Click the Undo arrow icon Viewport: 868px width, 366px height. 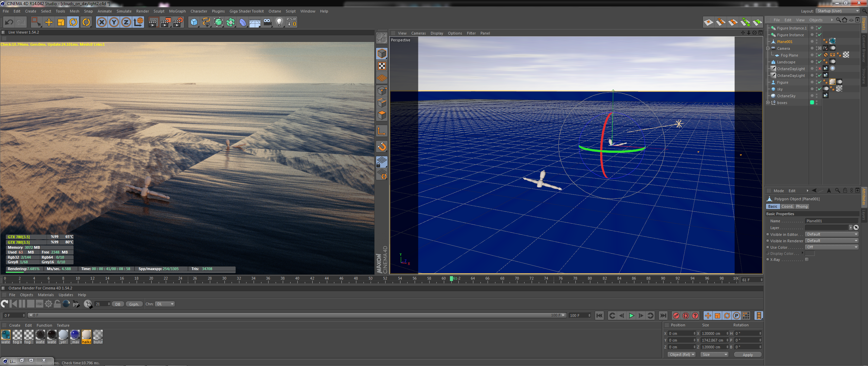(x=9, y=22)
